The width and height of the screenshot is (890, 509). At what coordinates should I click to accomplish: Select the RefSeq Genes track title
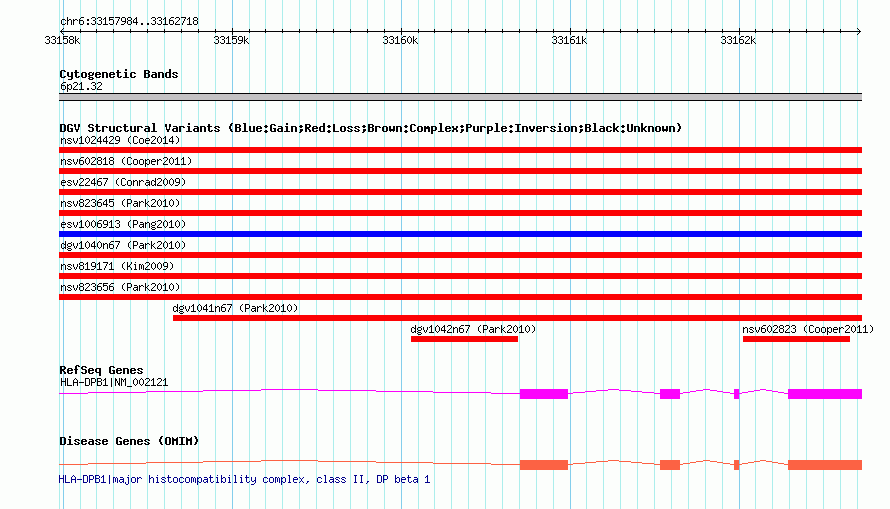102,370
